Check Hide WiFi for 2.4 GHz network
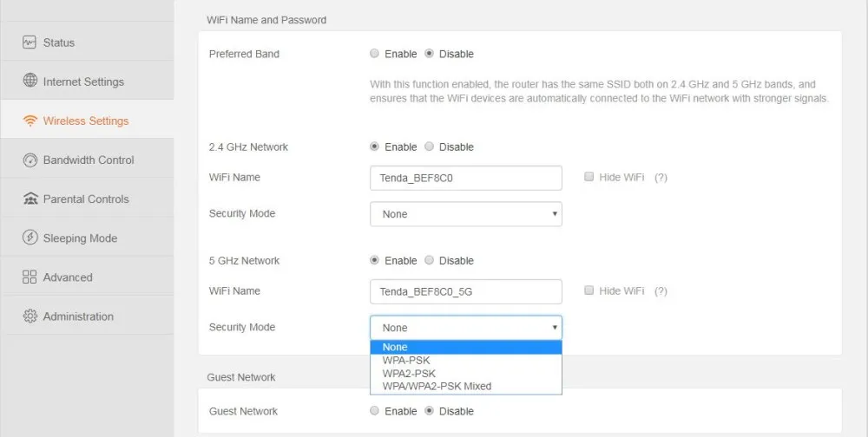This screenshot has width=868, height=437. (x=589, y=177)
